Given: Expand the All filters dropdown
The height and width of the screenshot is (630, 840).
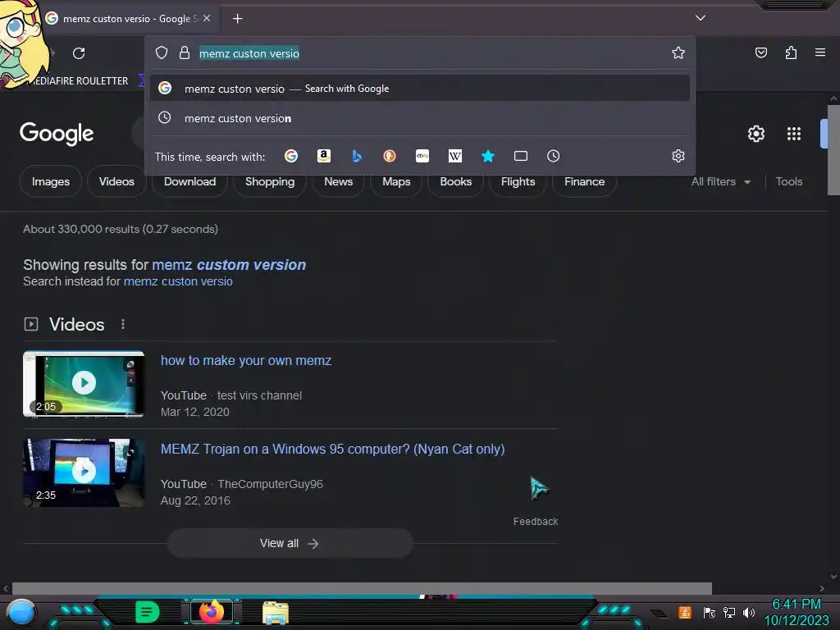Looking at the screenshot, I should (720, 181).
